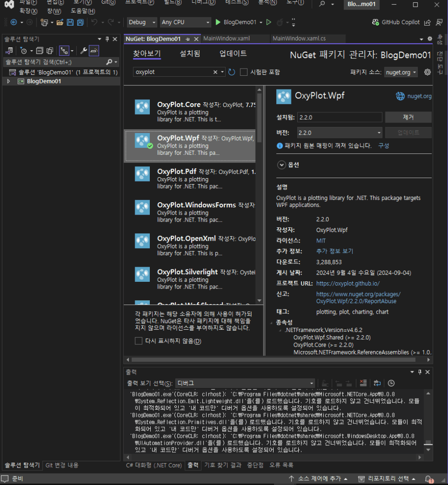Open the output source (디버그) dropdown
The height and width of the screenshot is (485, 448).
click(x=245, y=383)
